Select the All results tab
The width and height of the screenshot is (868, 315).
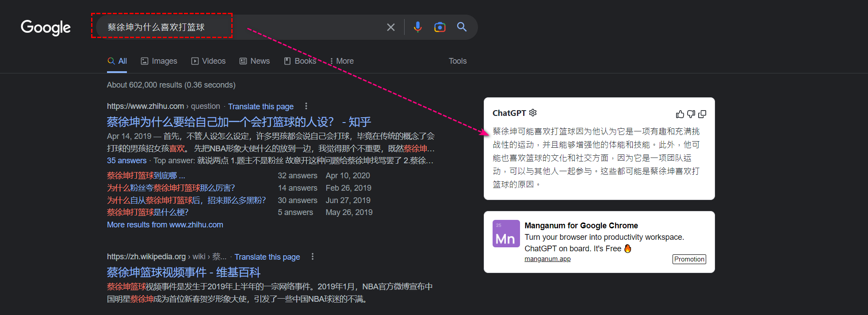(117, 61)
